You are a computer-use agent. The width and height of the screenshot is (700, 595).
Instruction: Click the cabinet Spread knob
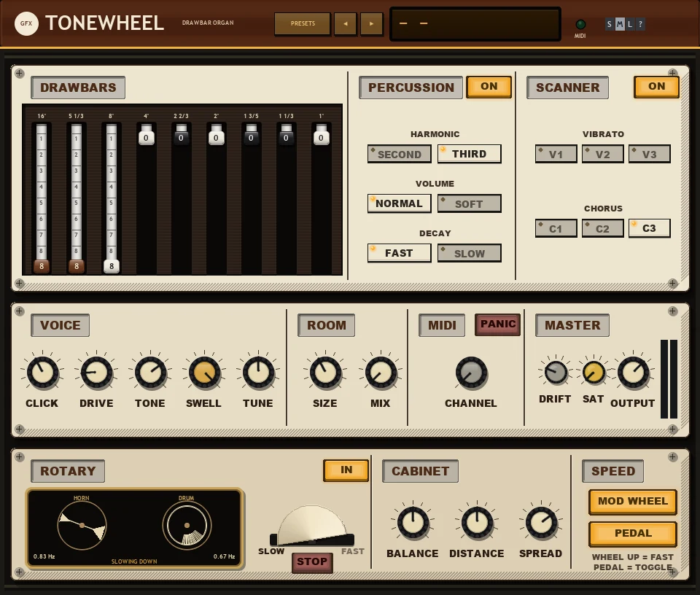pos(541,522)
